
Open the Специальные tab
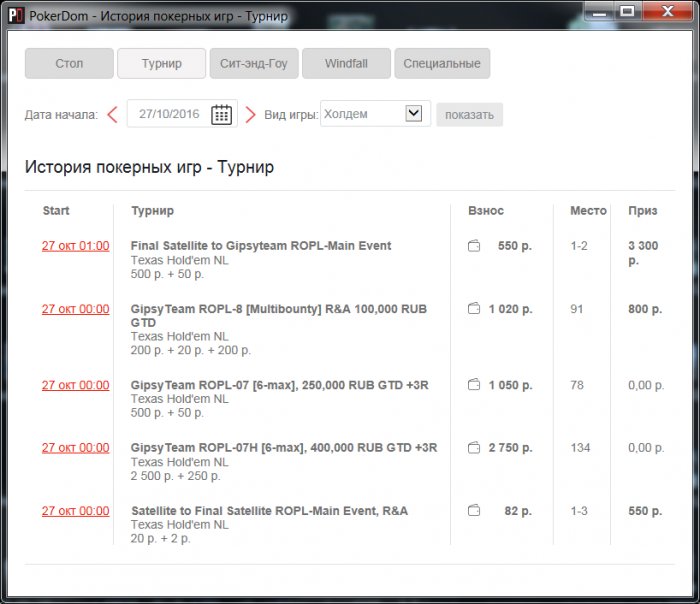pyautogui.click(x=442, y=63)
